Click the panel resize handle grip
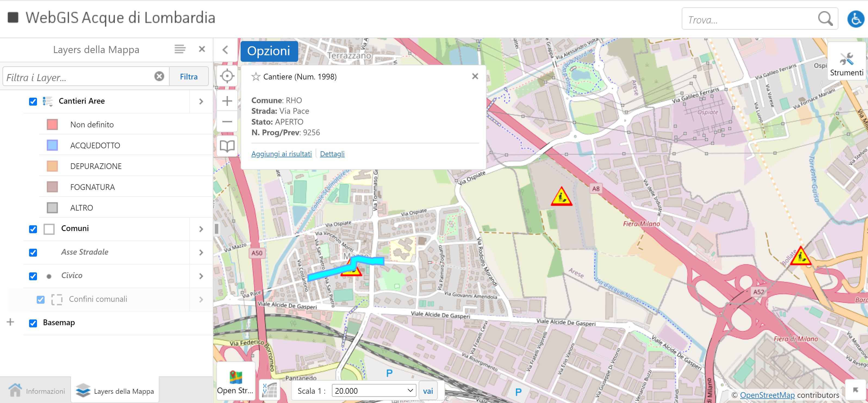Screen dimensions: 868x403 pyautogui.click(x=216, y=229)
